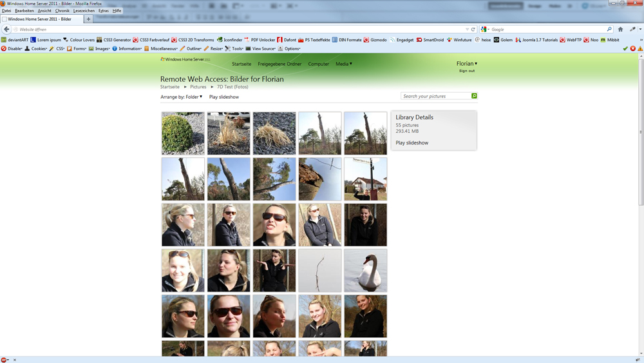Open the CSS3 Farbverlauf bookmark
This screenshot has height=363, width=644.
pyautogui.click(x=151, y=40)
